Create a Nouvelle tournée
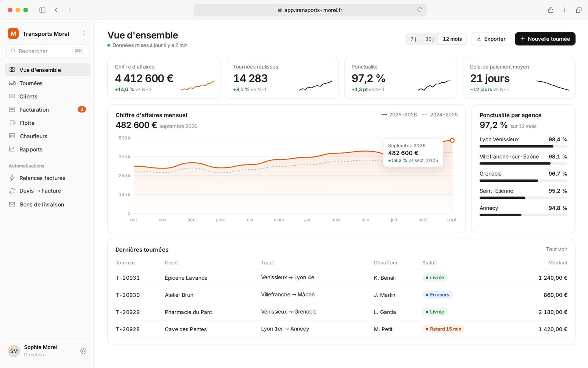This screenshot has width=588, height=368. tap(545, 39)
